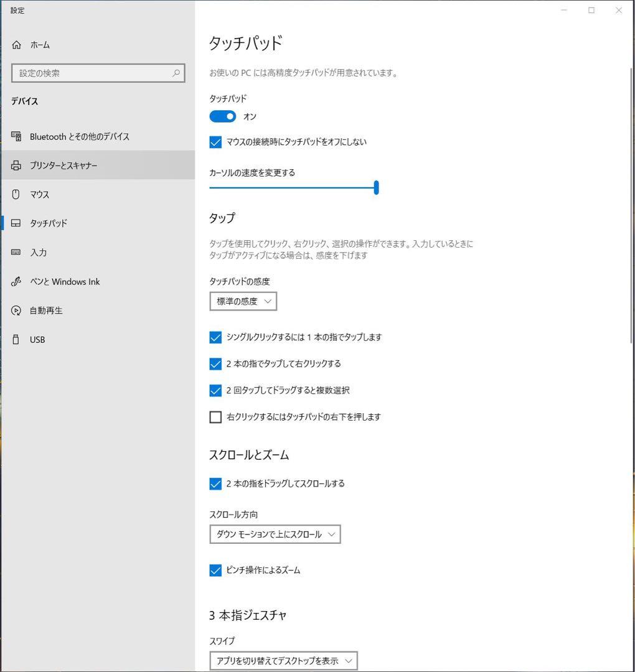The image size is (635, 672).
Task: Disable ピンチ操作によるズーム
Action: pos(215,570)
